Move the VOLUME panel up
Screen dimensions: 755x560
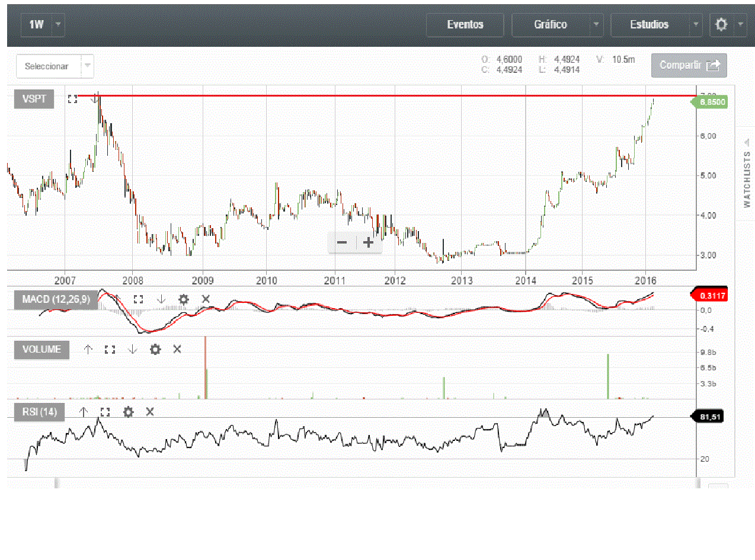click(x=88, y=350)
